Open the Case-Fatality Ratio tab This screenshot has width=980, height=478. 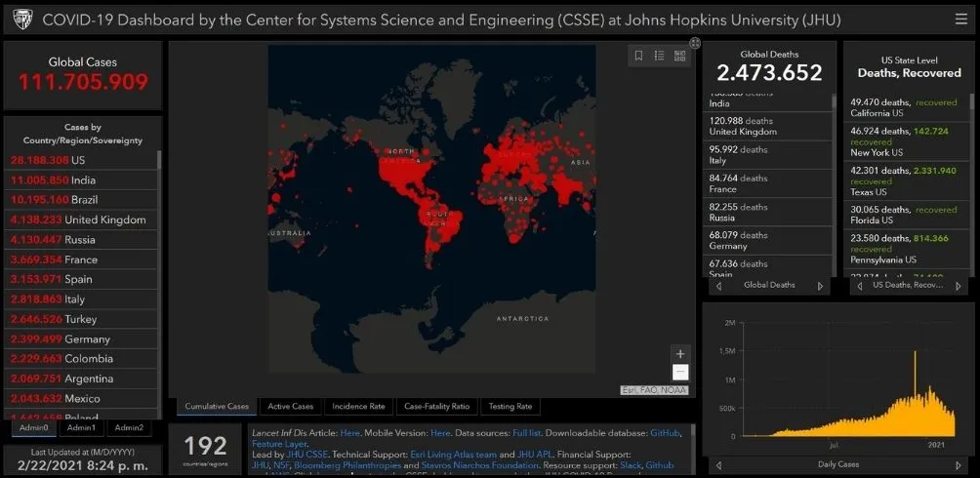click(x=437, y=406)
